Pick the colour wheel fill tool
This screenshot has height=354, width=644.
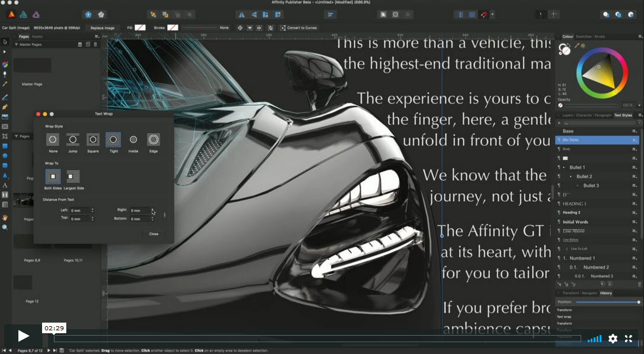5,65
